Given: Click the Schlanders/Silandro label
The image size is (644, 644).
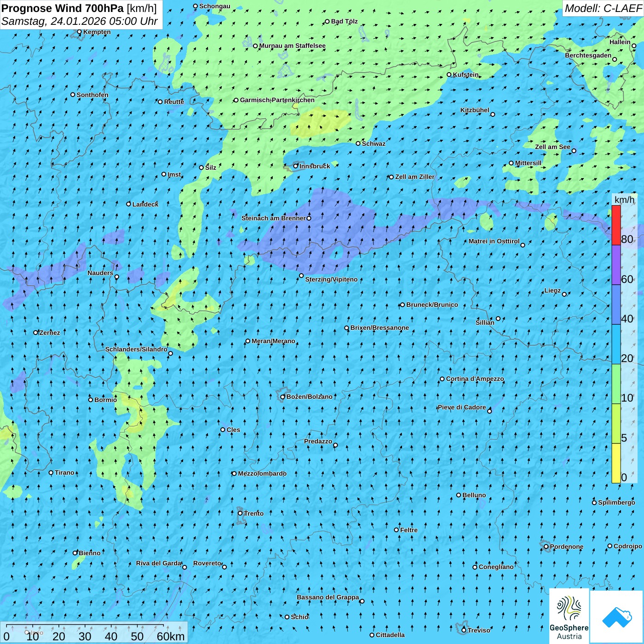Looking at the screenshot, I should pyautogui.click(x=136, y=349).
